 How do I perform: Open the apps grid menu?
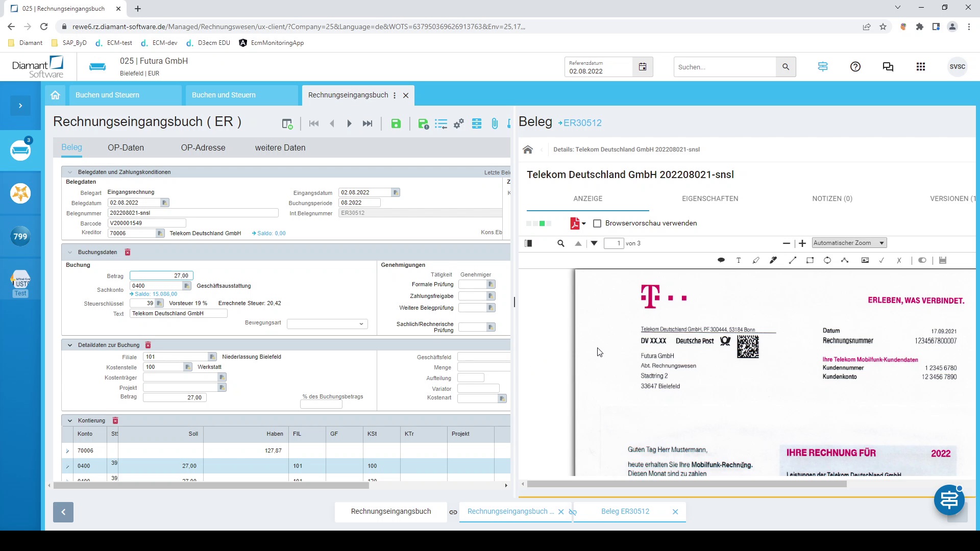921,67
